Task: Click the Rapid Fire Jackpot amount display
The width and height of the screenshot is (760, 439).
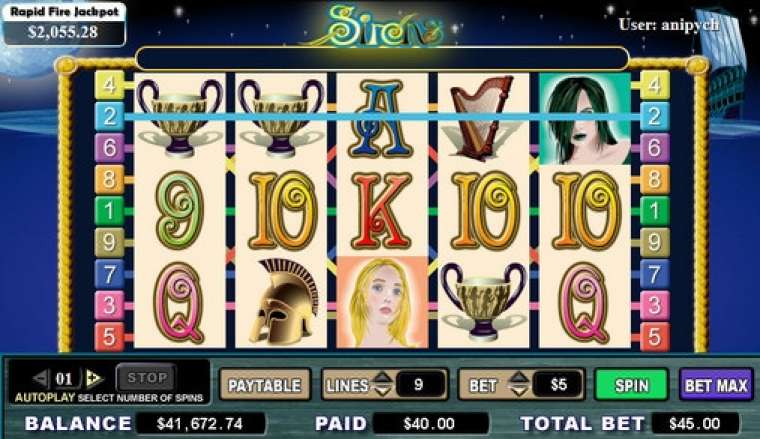Action: [63, 32]
